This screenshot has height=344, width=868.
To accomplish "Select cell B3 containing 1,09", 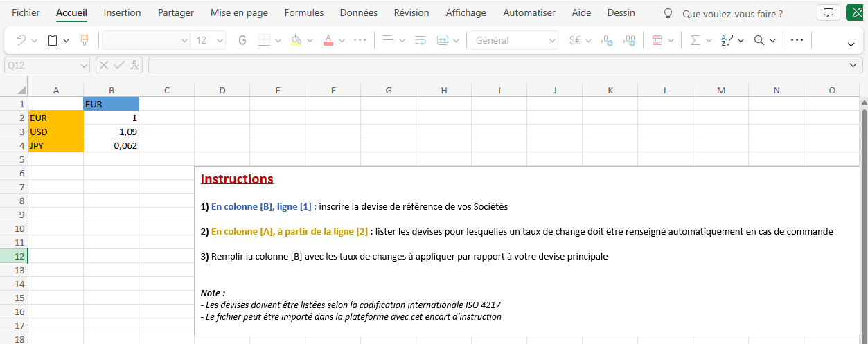I will point(111,132).
